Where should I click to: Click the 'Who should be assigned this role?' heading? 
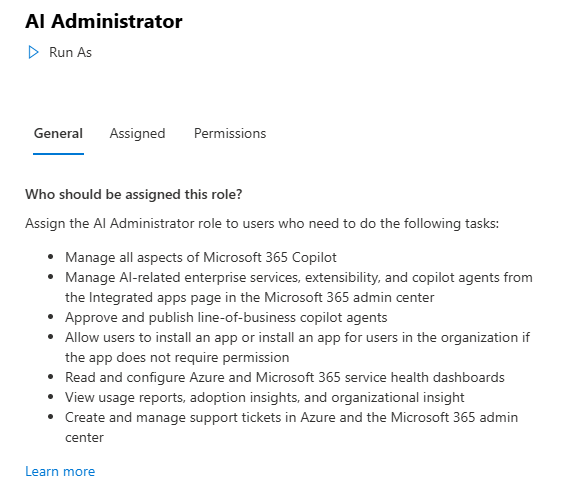point(134,194)
